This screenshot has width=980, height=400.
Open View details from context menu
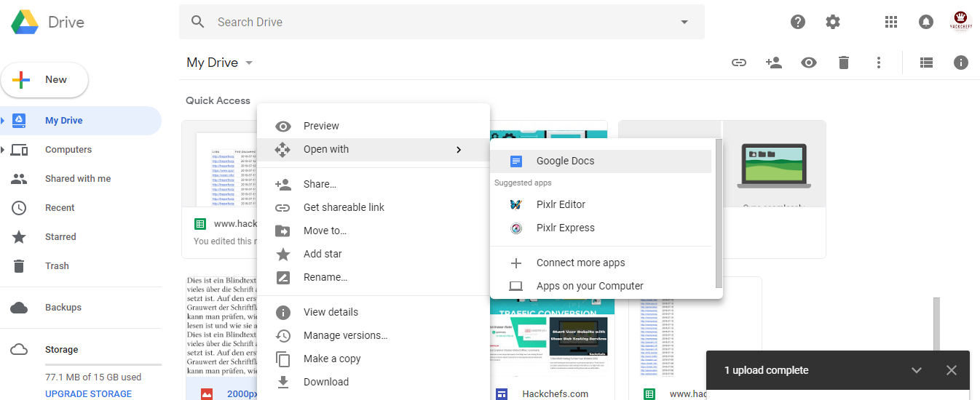coord(374,313)
